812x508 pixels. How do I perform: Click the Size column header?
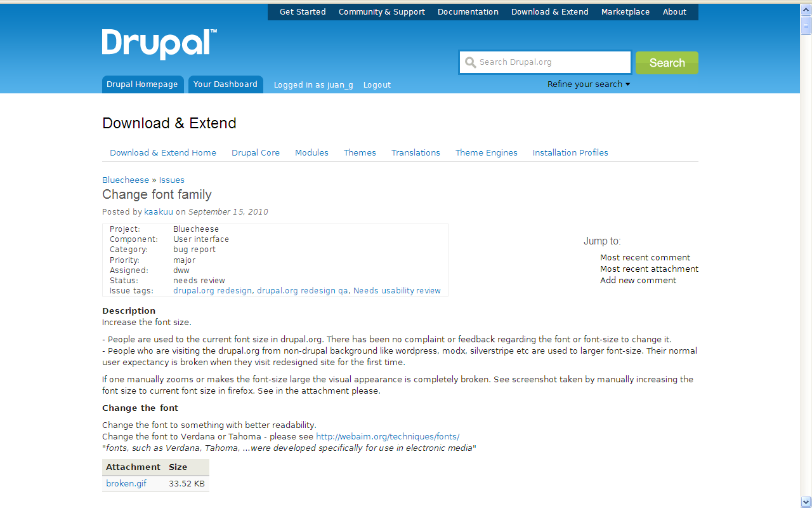pyautogui.click(x=178, y=467)
